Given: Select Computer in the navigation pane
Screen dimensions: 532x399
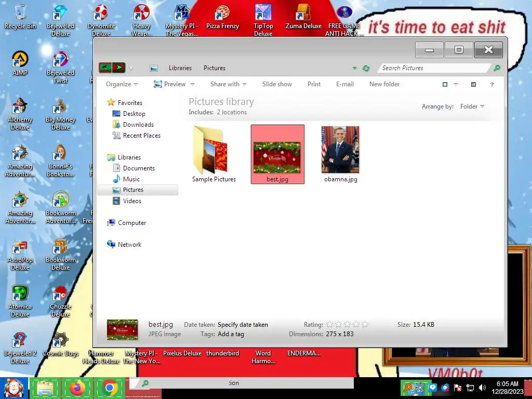Looking at the screenshot, I should tap(127, 222).
